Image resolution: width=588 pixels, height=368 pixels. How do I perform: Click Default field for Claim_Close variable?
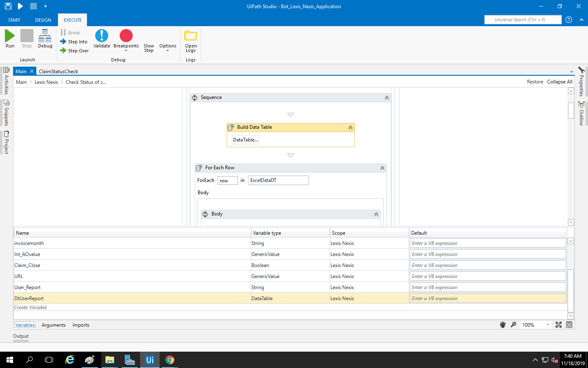click(x=488, y=265)
